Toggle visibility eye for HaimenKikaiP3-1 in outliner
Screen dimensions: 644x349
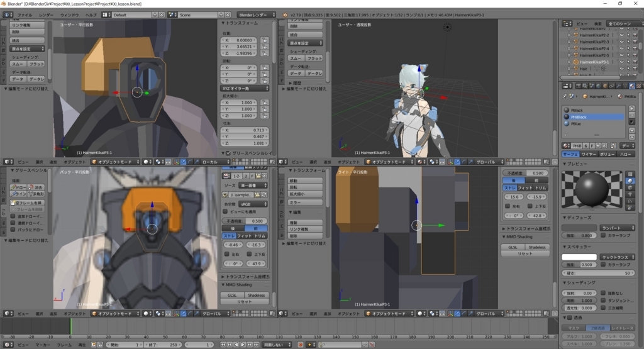coord(621,62)
